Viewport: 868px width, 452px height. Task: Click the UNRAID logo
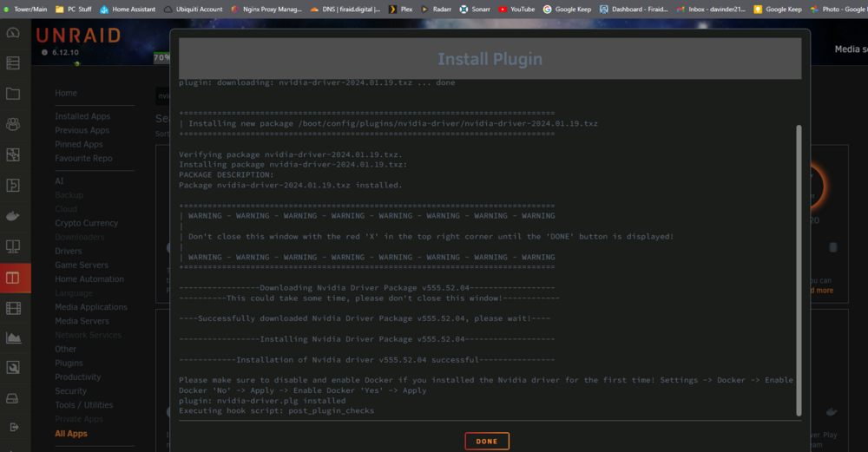78,36
